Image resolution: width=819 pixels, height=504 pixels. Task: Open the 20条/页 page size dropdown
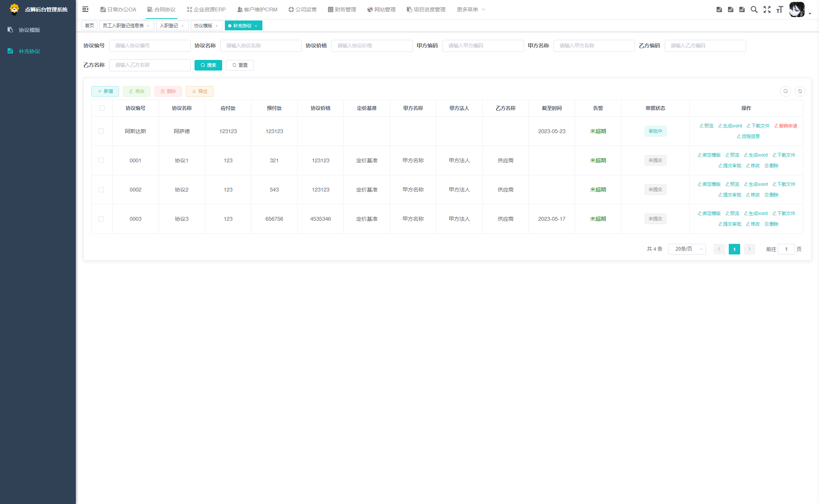tap(687, 249)
